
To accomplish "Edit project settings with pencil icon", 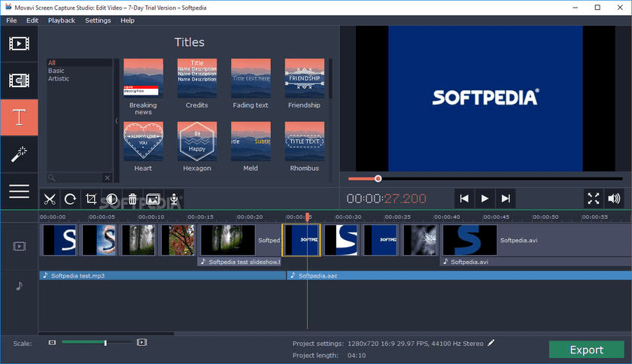I will click(491, 343).
